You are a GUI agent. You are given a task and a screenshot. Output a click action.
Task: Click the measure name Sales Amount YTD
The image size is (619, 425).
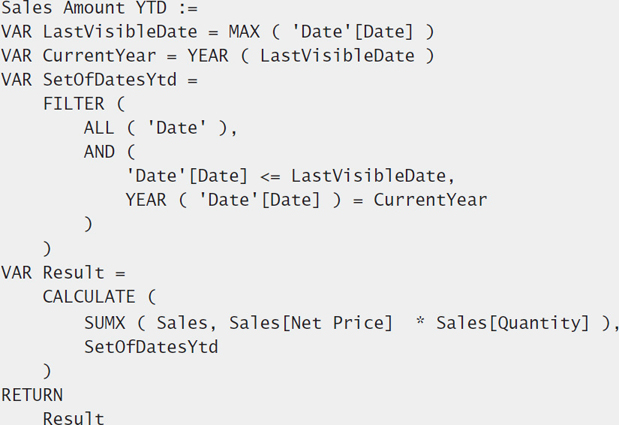point(84,7)
